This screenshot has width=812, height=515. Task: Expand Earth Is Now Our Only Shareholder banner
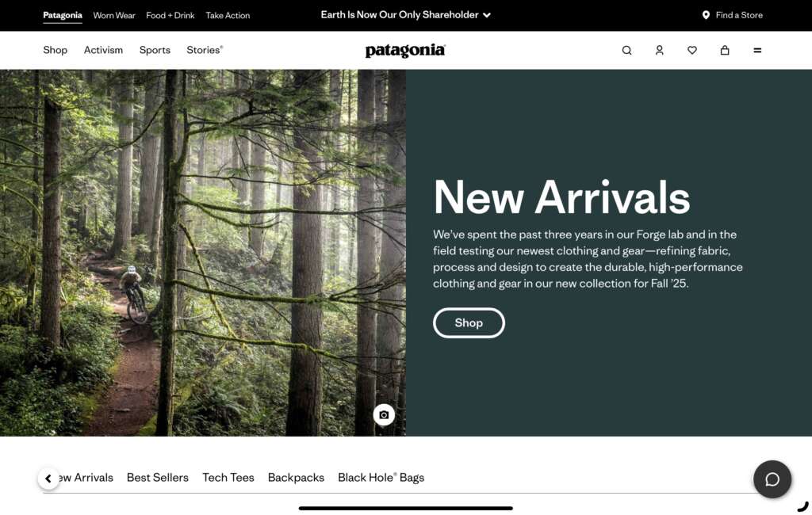pos(405,15)
